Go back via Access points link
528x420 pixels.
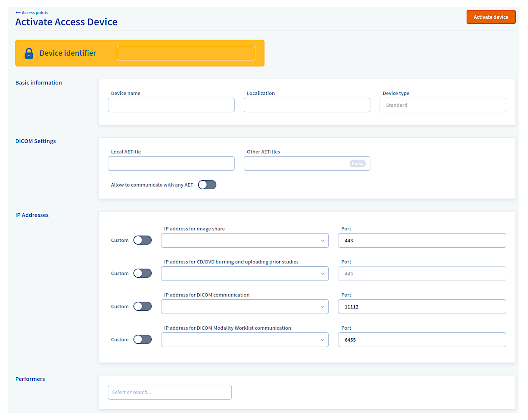[x=35, y=13]
